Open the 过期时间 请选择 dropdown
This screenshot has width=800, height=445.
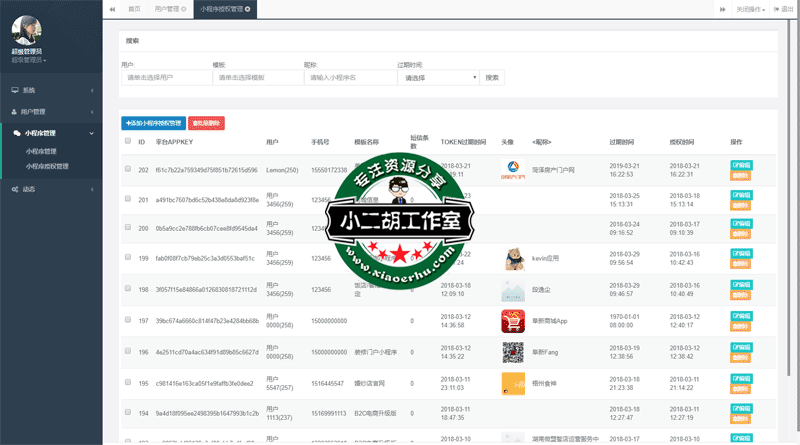click(x=438, y=77)
